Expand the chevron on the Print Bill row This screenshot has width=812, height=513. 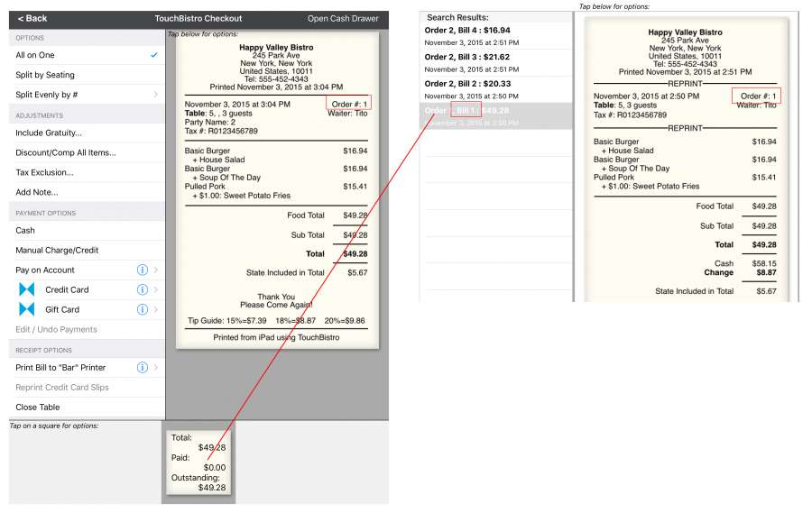pos(155,367)
